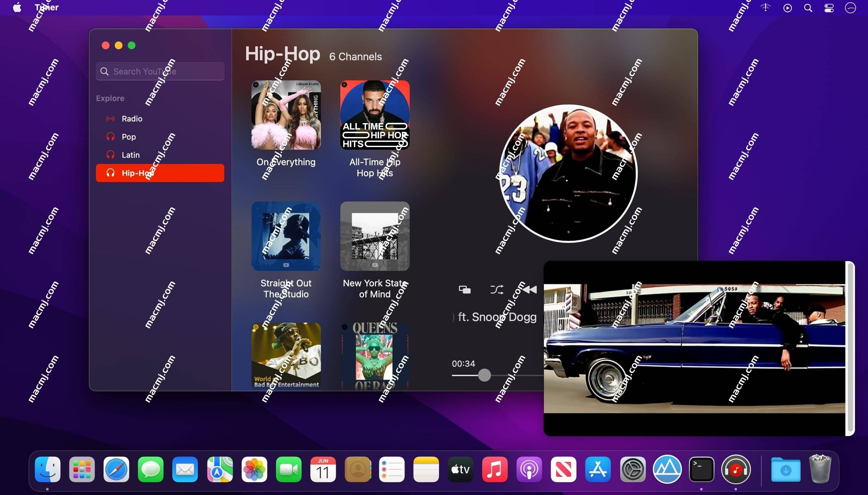
Task: Open Podcasts from the Dock
Action: (x=529, y=469)
